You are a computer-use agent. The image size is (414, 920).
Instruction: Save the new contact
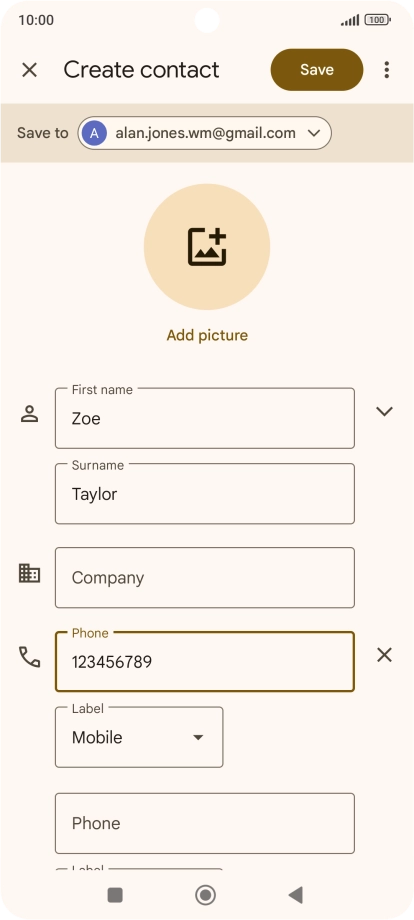coord(317,70)
